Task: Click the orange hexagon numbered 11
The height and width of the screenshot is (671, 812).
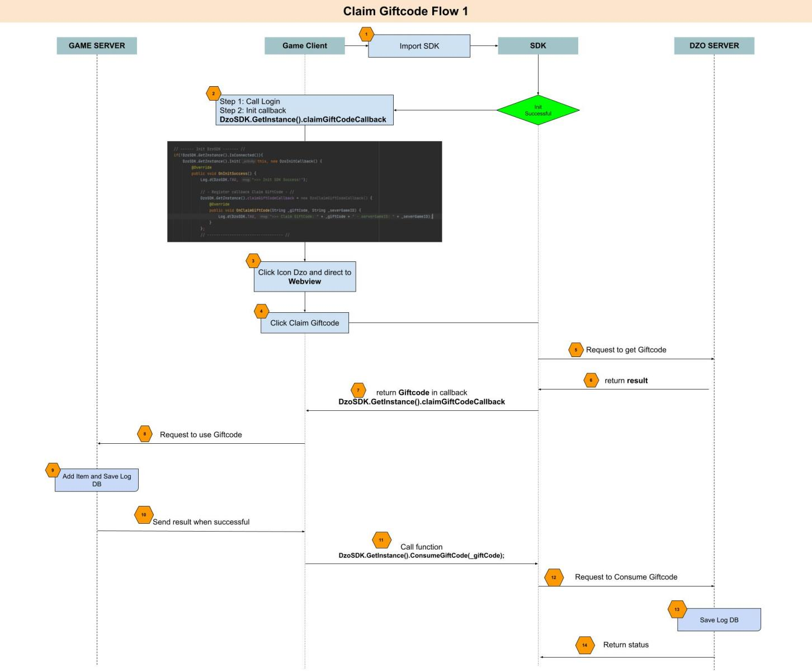Action: click(x=381, y=540)
